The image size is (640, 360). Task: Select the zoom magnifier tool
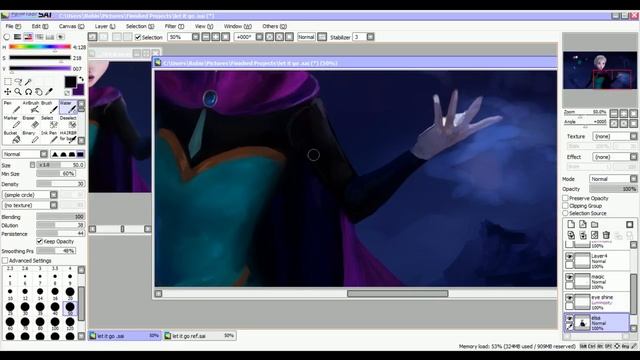[x=18, y=92]
